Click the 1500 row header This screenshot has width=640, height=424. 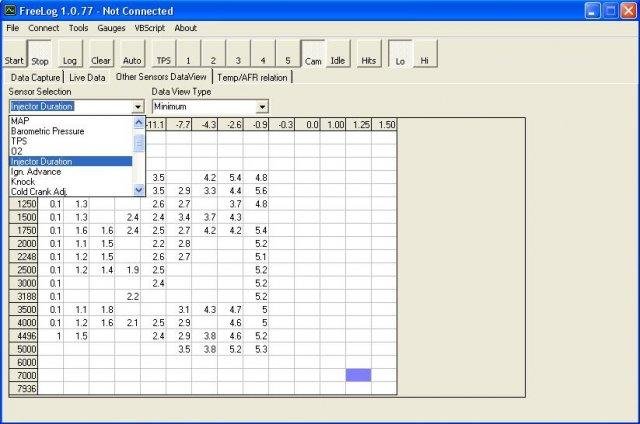pos(24,217)
